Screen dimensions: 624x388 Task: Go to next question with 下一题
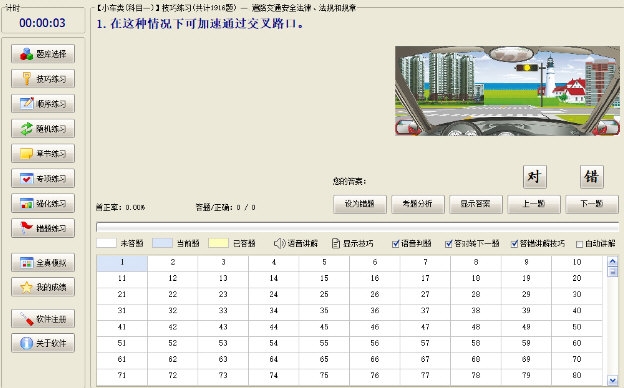(x=592, y=204)
